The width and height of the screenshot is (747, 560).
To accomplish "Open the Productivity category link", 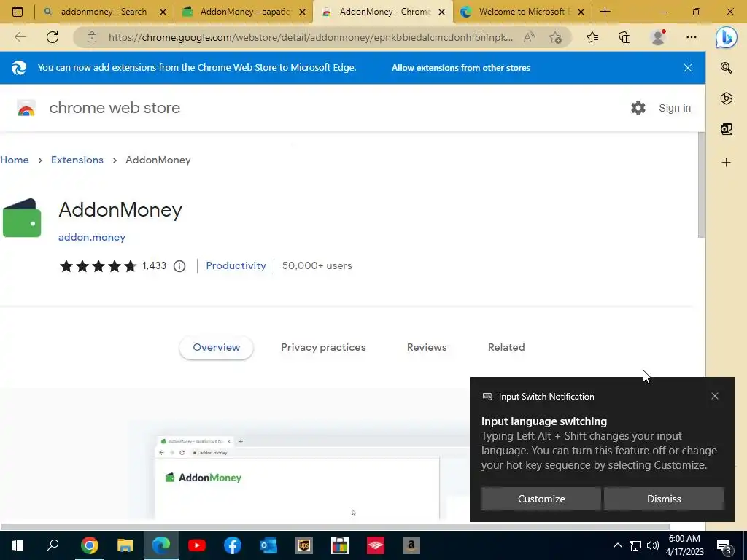I will (x=236, y=265).
